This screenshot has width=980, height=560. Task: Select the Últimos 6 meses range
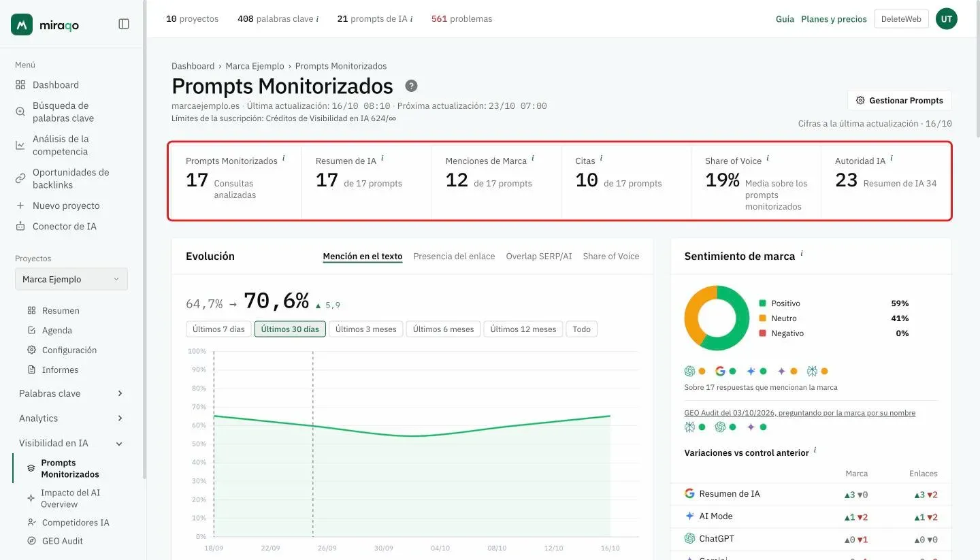[x=444, y=329]
